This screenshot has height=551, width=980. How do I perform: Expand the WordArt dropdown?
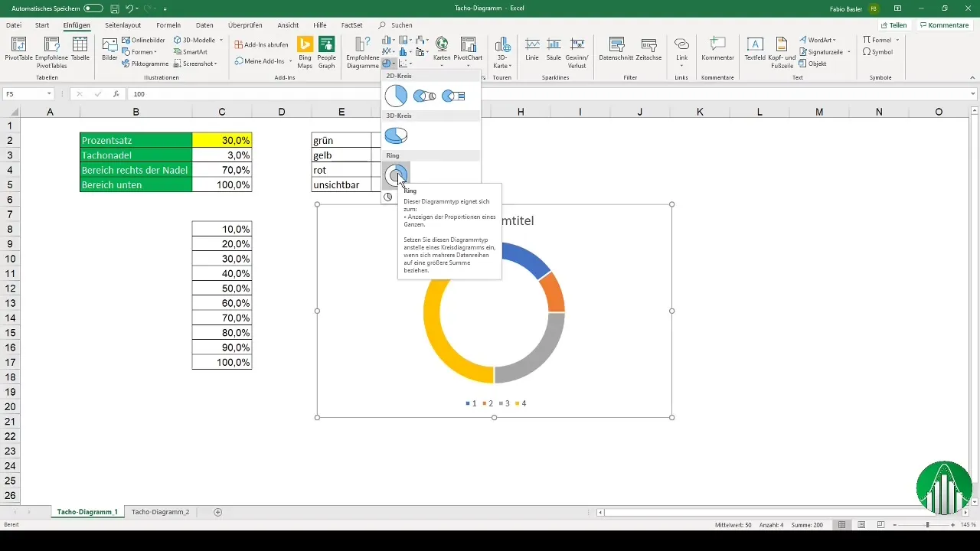coord(834,40)
